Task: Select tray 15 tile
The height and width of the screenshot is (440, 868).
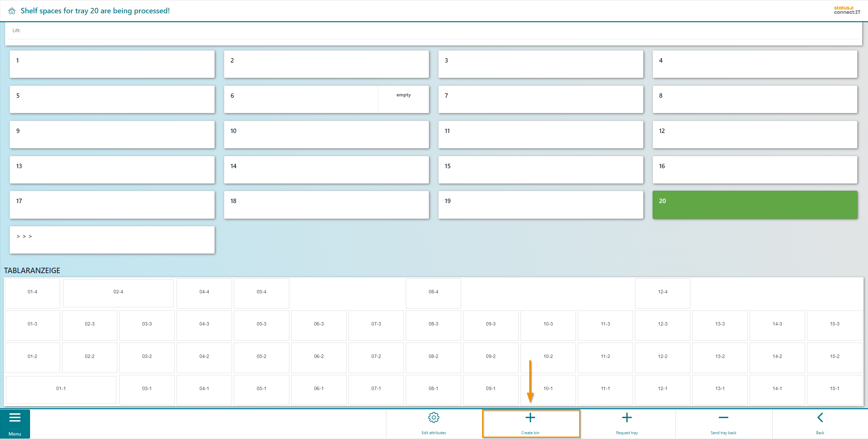Action: pyautogui.click(x=540, y=170)
